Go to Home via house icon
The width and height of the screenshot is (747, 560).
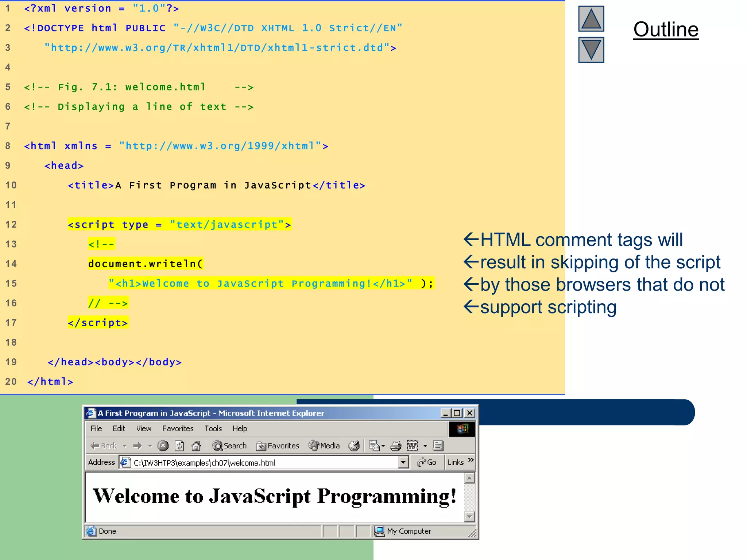(196, 446)
